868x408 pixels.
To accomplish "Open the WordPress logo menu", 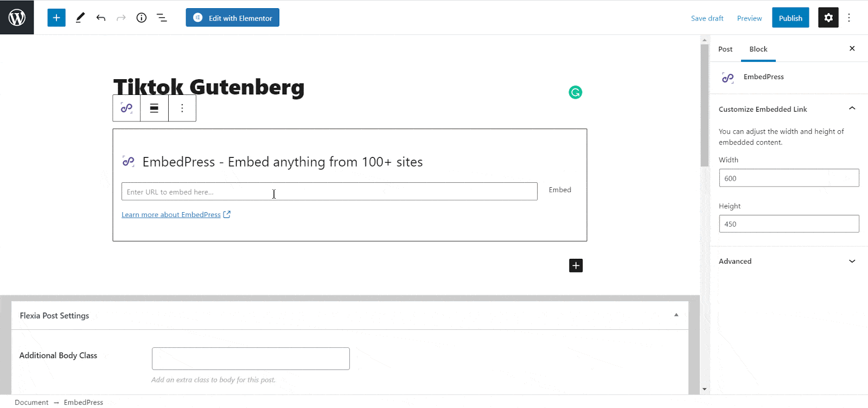I will coord(17,17).
